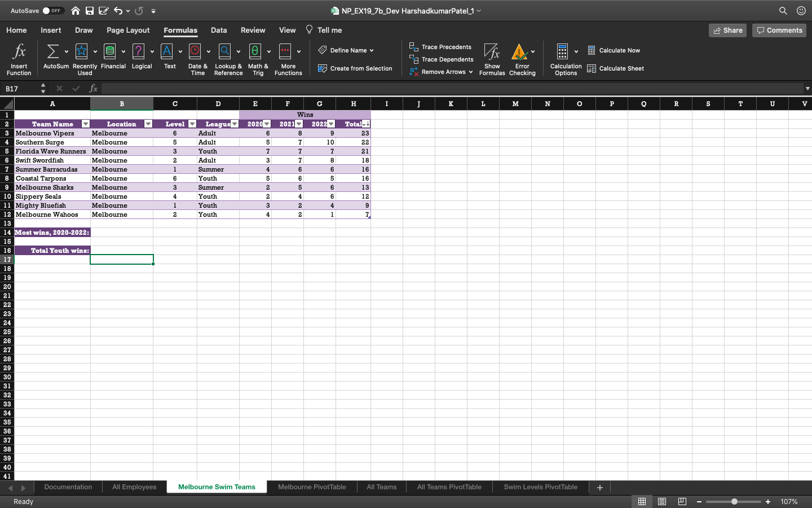Click the AutoSum sigma icon

pos(52,52)
